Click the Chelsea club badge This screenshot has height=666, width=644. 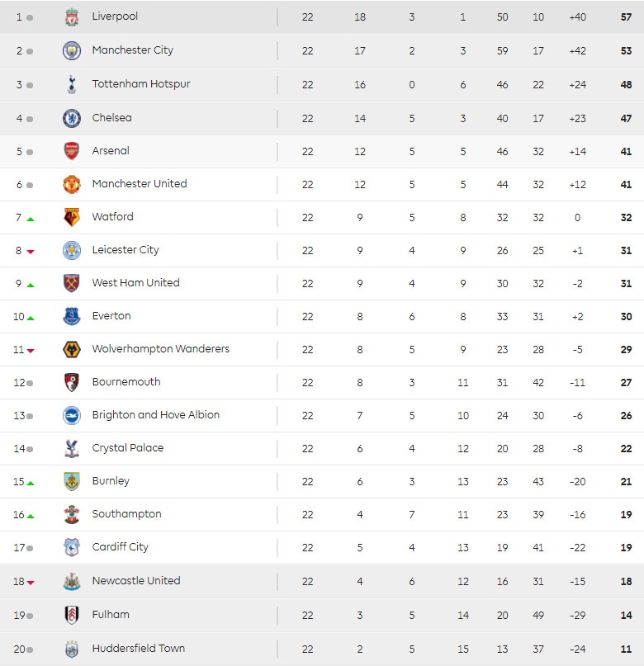coord(72,118)
